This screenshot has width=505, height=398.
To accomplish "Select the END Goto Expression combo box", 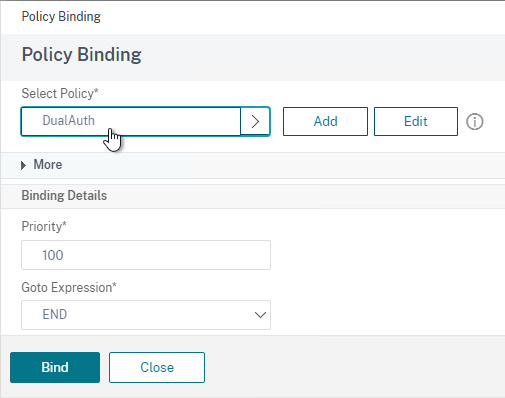I will click(x=146, y=315).
